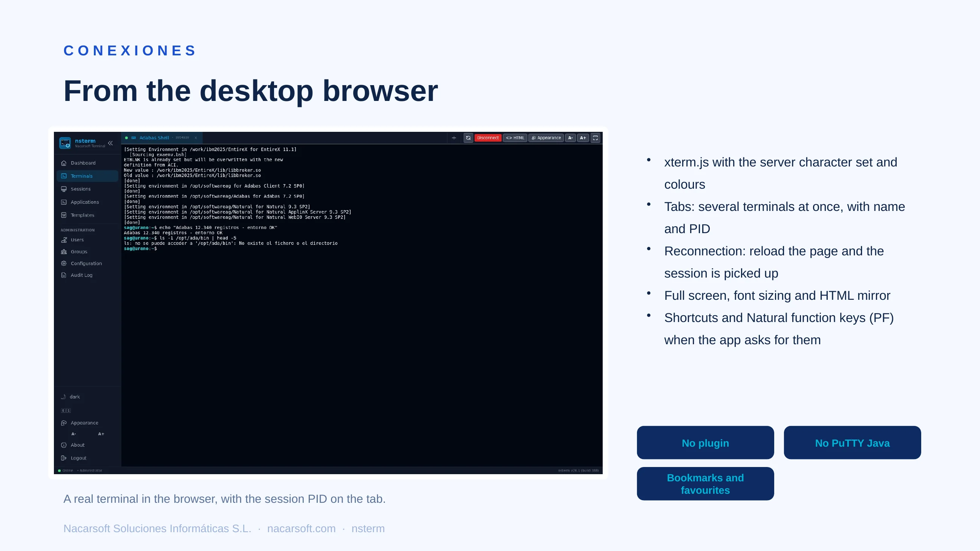The width and height of the screenshot is (980, 551).
Task: Switch language using the ES flag toggle
Action: (66, 411)
